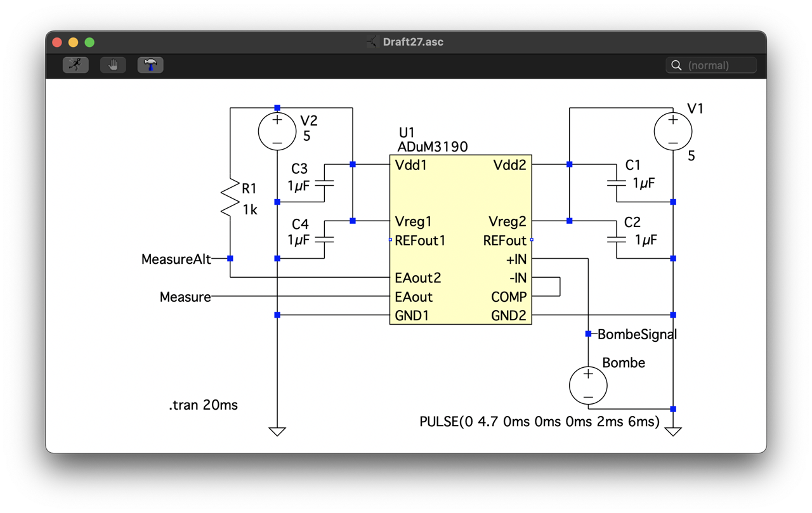Click the 1µF value of C1

[x=643, y=183]
